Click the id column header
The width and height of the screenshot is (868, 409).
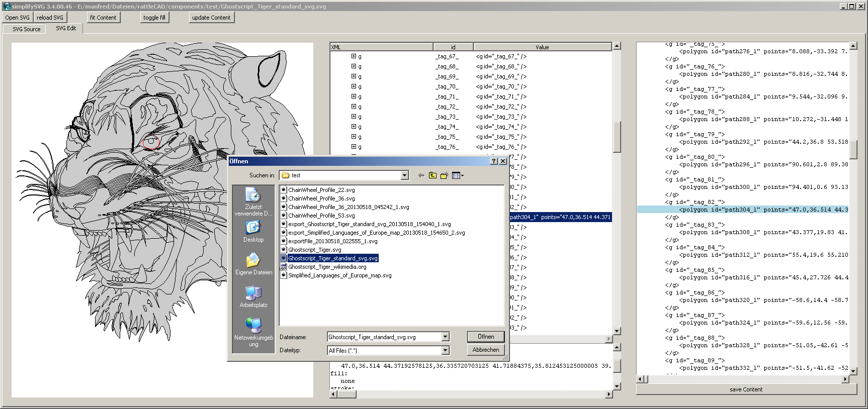click(453, 47)
